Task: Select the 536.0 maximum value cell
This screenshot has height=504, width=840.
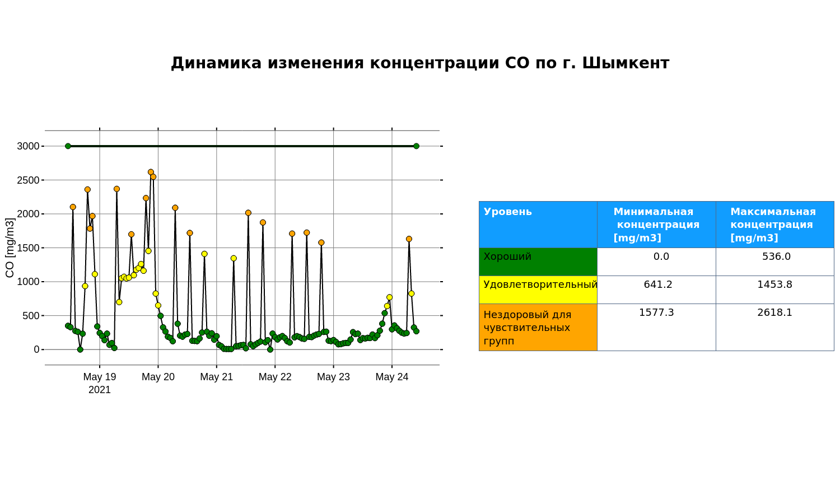Action: point(775,262)
